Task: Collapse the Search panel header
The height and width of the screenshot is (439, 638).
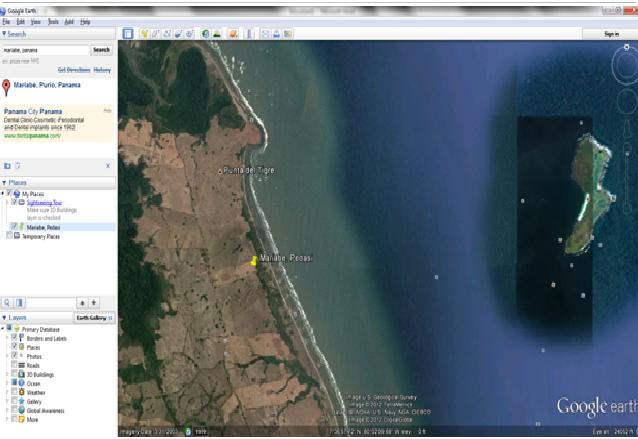Action: (x=4, y=33)
